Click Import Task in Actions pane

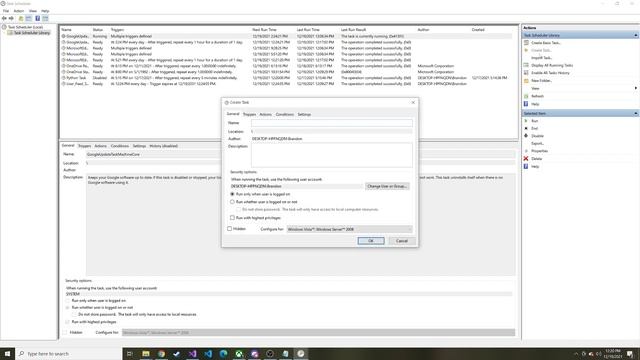[x=541, y=58]
